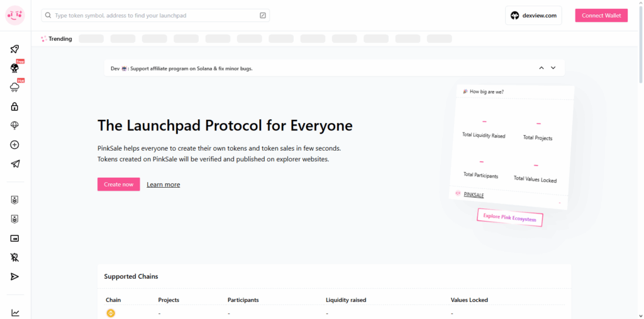Show next announcement with down chevron
The height and width of the screenshot is (319, 644).
click(x=553, y=68)
